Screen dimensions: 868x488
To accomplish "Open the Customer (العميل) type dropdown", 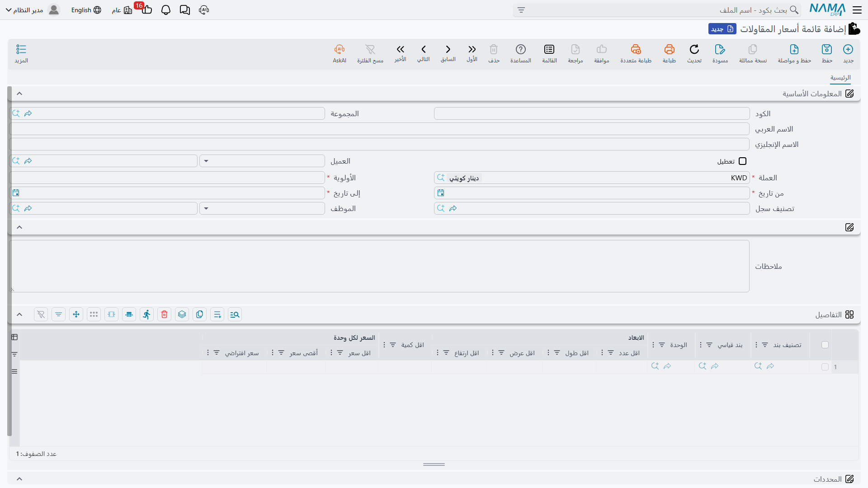I will coord(206,161).
